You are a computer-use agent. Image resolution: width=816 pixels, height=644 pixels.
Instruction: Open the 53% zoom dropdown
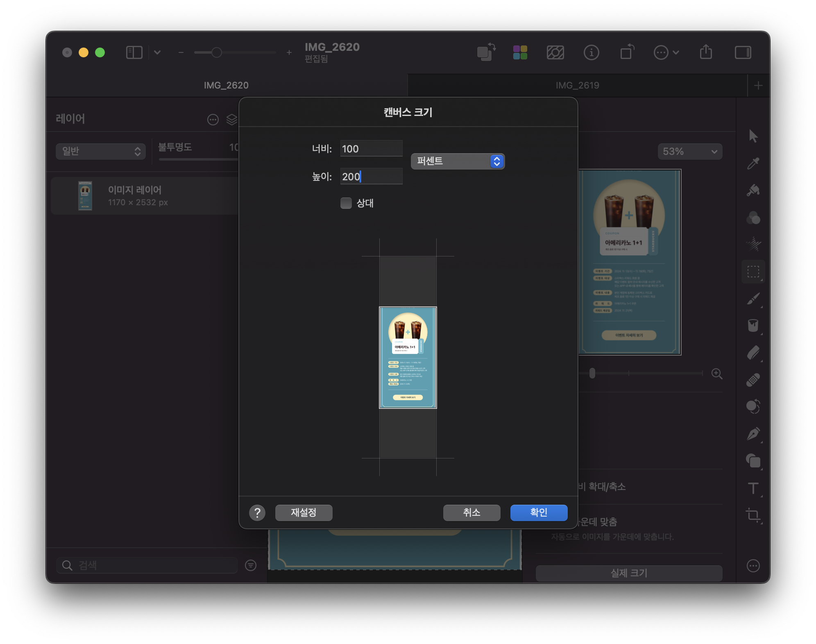pos(690,152)
